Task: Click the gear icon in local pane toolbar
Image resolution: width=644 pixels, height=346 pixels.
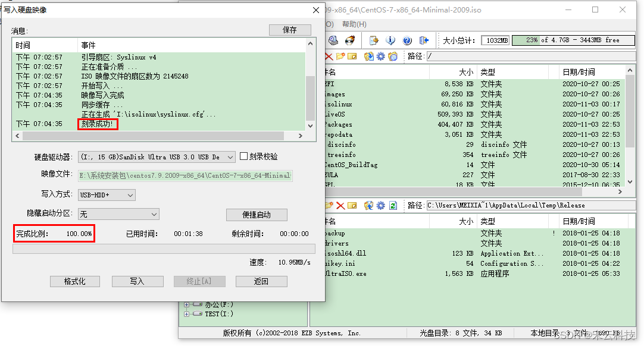Action: (x=381, y=205)
